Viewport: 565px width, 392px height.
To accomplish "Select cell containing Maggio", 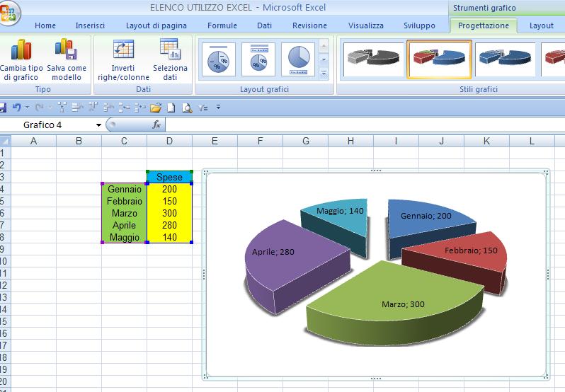I will (125, 237).
